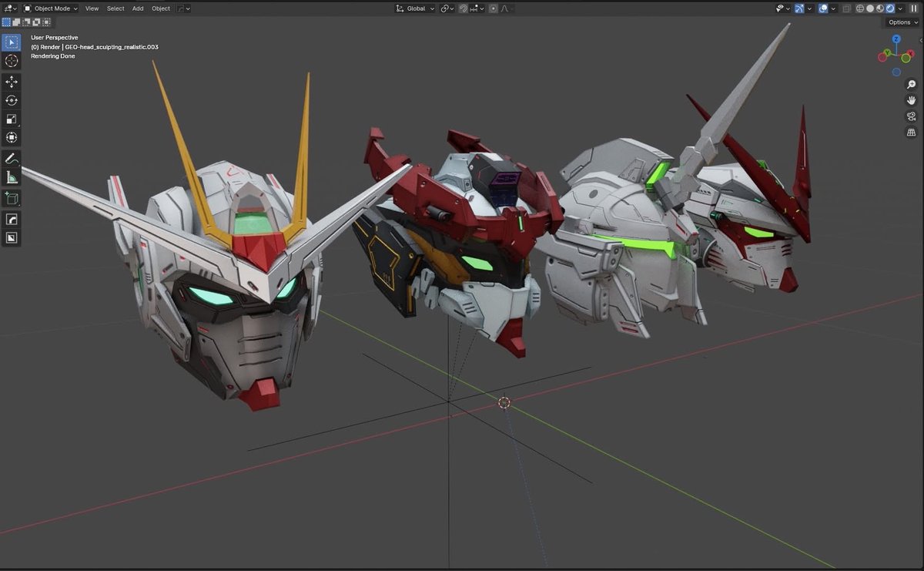Toggle viewport overlays display

(x=823, y=8)
